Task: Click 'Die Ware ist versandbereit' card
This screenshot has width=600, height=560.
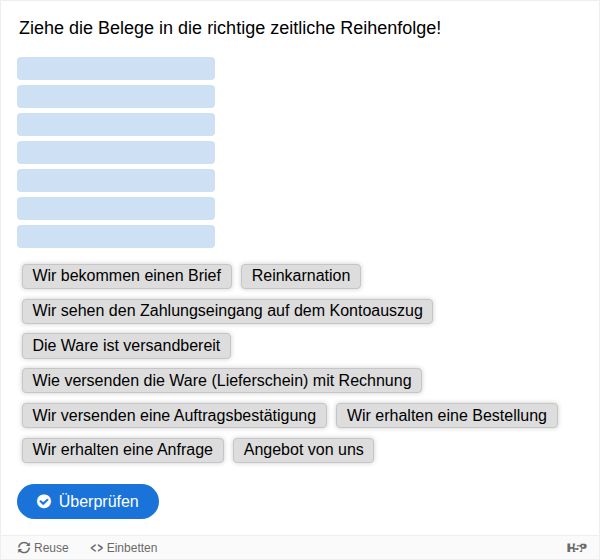Action: click(126, 346)
